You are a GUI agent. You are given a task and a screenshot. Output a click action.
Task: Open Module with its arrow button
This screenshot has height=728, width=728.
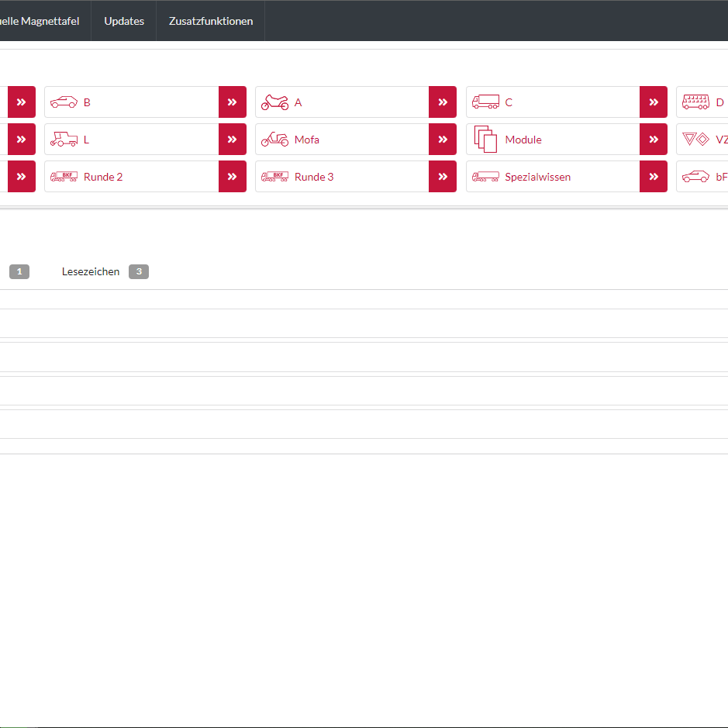(654, 140)
